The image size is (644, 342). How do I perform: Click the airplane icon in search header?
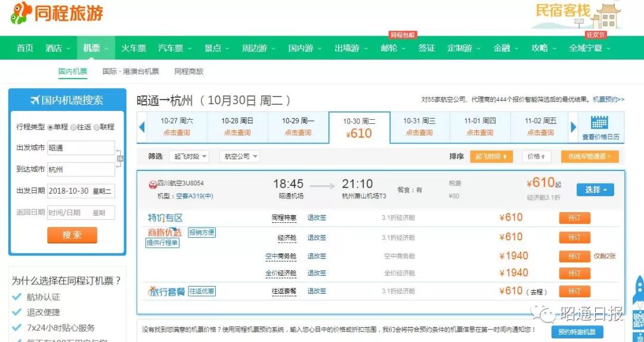point(35,100)
